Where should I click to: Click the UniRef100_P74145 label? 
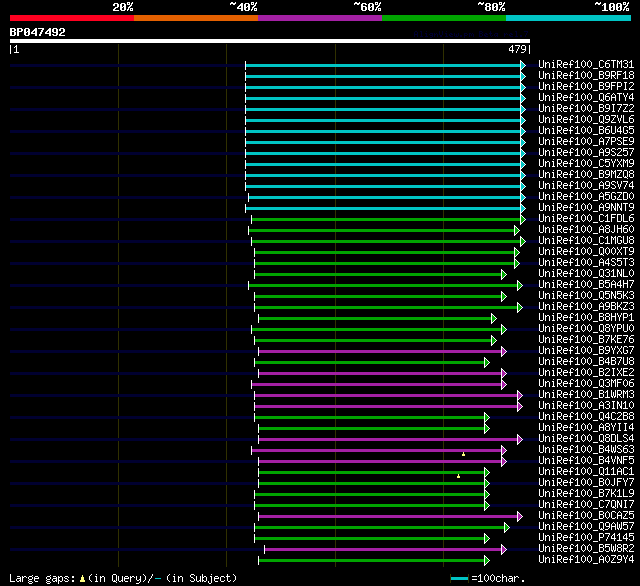click(586, 538)
